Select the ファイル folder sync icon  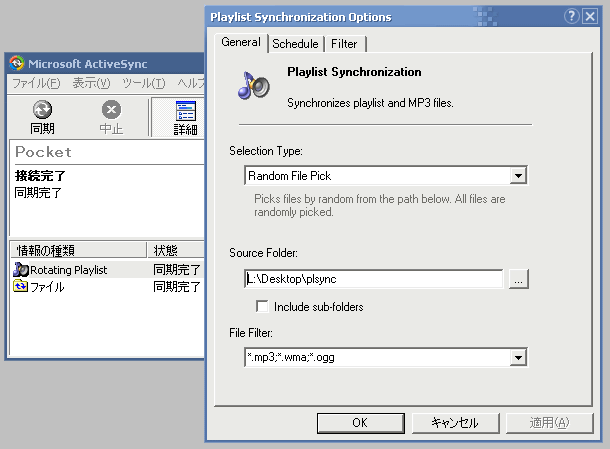pos(20,286)
